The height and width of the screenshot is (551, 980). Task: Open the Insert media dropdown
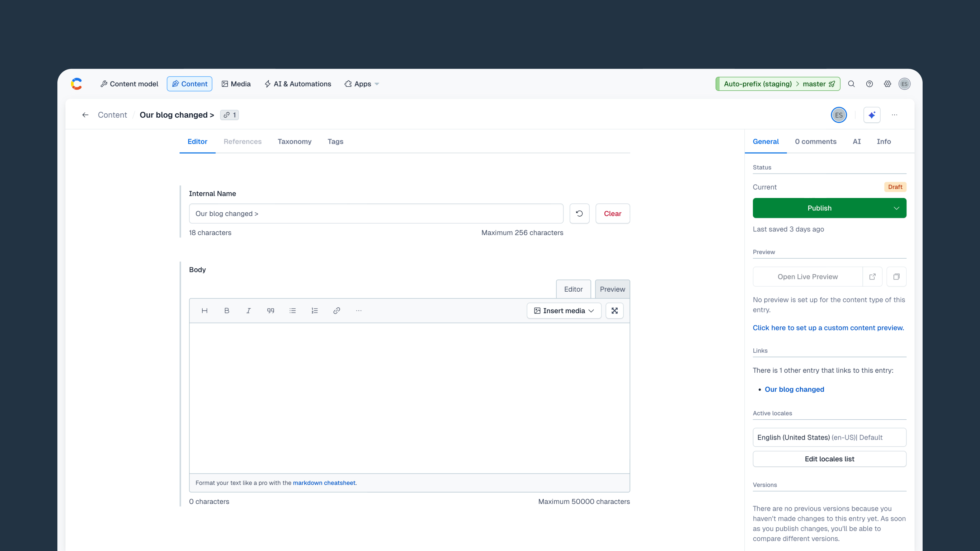(564, 311)
